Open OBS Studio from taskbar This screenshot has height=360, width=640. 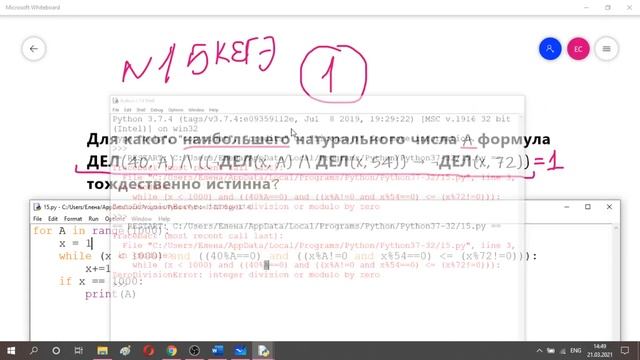coord(194,351)
